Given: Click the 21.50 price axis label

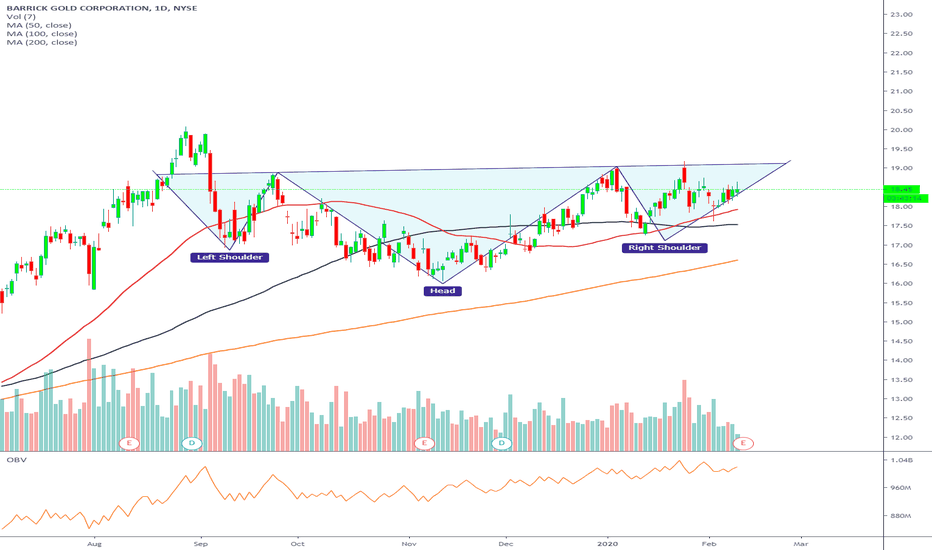Looking at the screenshot, I should click(x=901, y=72).
